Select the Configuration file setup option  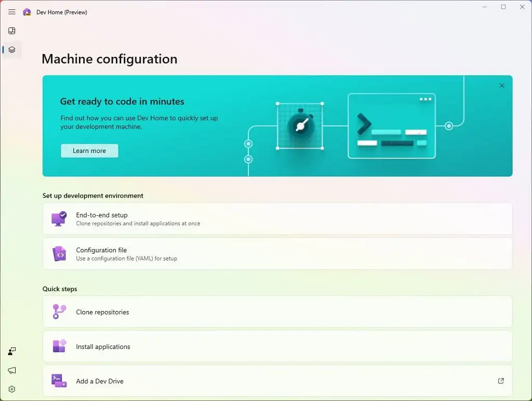[277, 254]
